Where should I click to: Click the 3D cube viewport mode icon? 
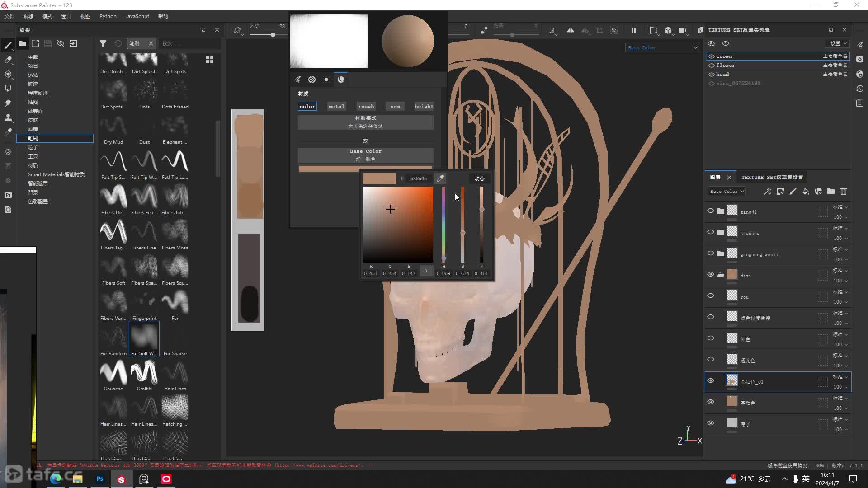click(x=668, y=30)
